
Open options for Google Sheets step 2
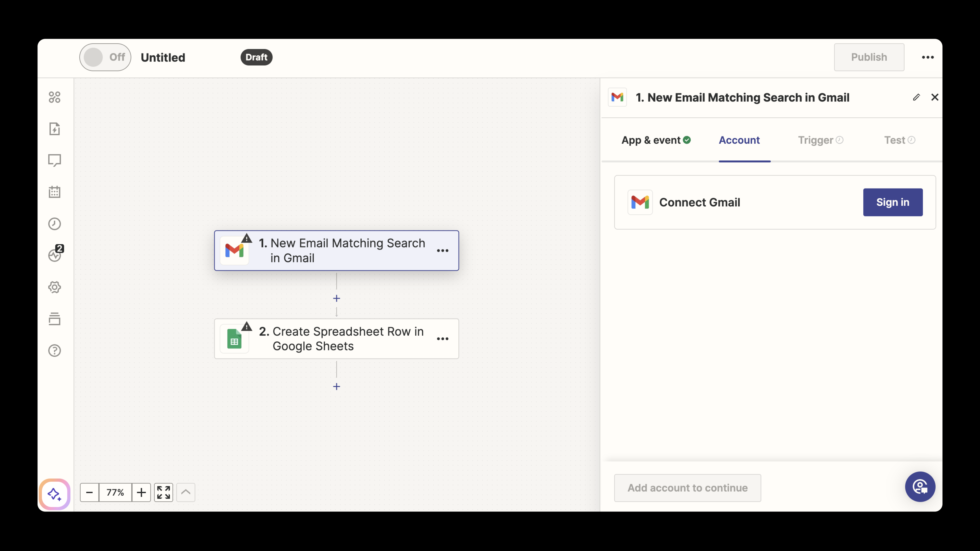(x=443, y=339)
